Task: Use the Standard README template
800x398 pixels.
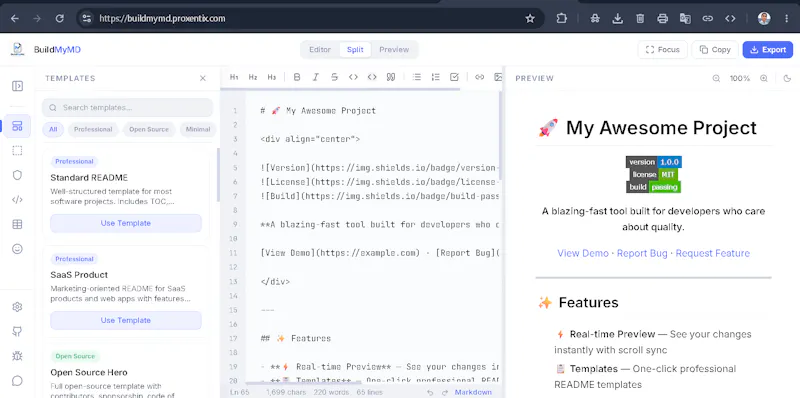Action: tap(126, 223)
